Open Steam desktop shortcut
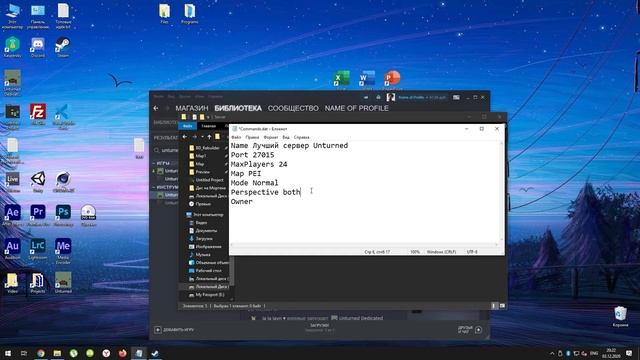Screen dimensions: 640x360 point(63,47)
